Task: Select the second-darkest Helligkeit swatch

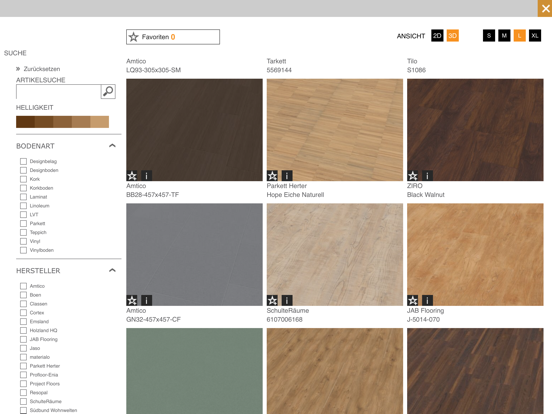Action: 44,122
